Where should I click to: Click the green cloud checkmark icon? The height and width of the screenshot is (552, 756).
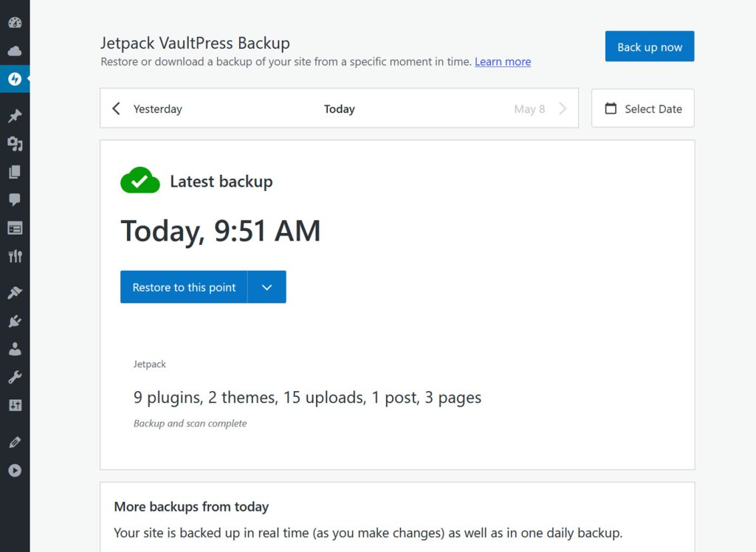coord(140,180)
